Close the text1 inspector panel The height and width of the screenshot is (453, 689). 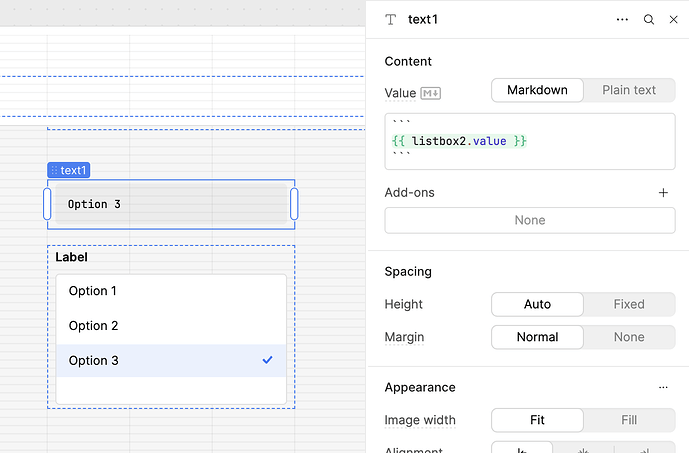673,19
